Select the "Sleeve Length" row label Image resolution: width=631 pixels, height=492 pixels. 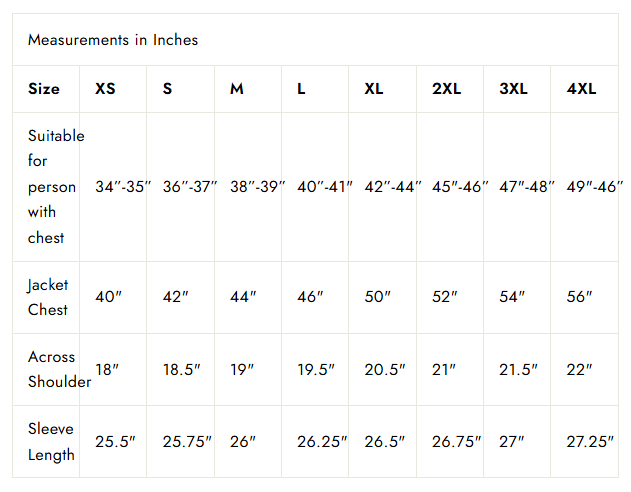click(51, 441)
